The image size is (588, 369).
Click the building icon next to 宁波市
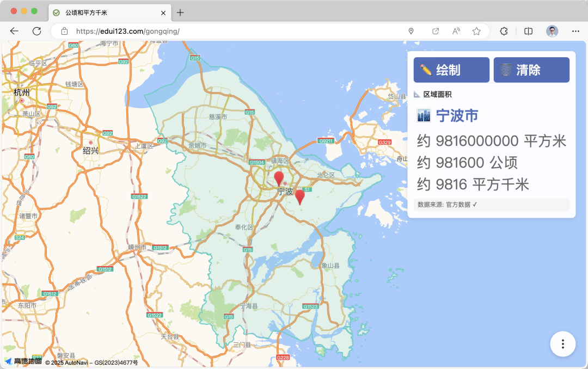click(x=425, y=115)
